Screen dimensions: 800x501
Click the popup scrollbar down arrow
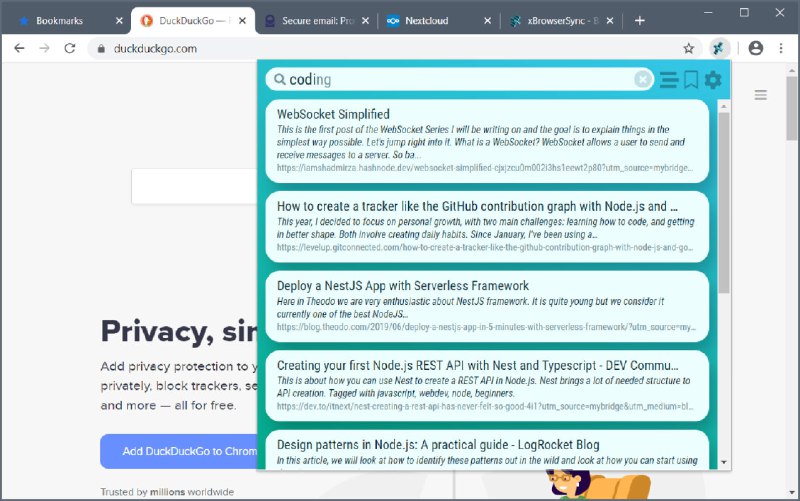tap(723, 462)
